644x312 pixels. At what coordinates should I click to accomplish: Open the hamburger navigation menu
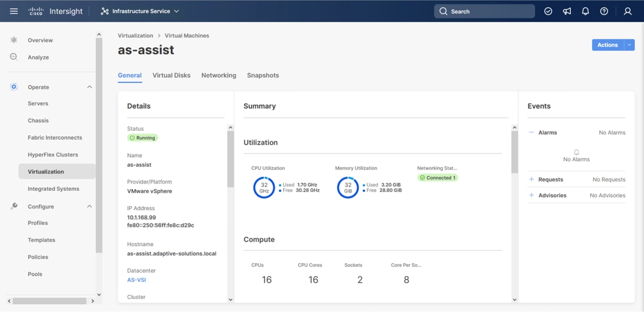click(x=14, y=11)
